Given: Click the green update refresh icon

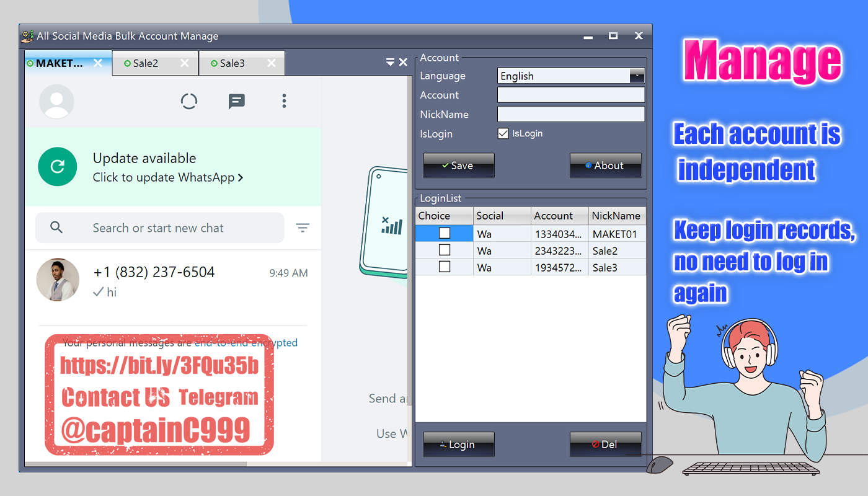Looking at the screenshot, I should [x=58, y=166].
